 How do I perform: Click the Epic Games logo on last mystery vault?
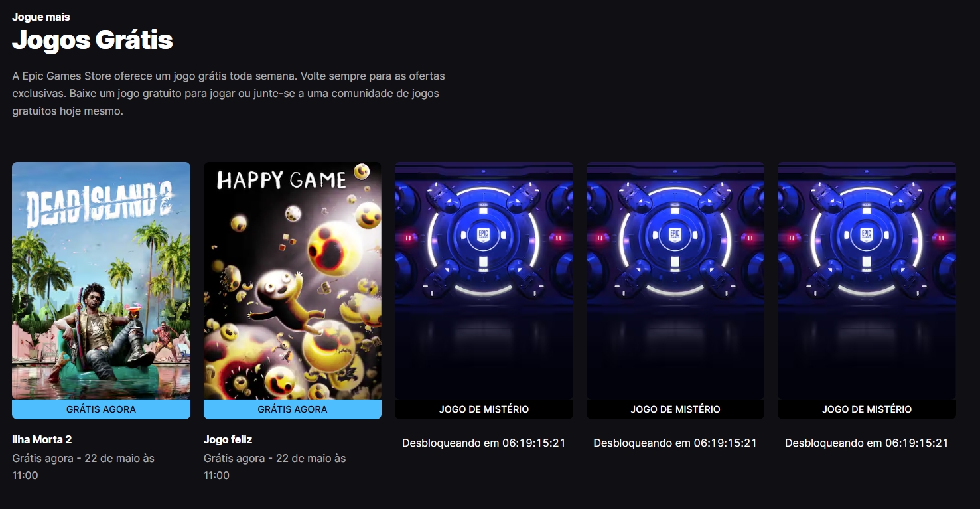(867, 235)
